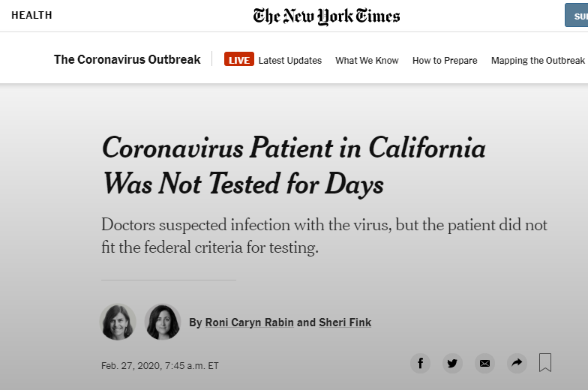Open Mapping the Outbreak tab
Image resolution: width=588 pixels, height=390 pixels.
point(538,60)
